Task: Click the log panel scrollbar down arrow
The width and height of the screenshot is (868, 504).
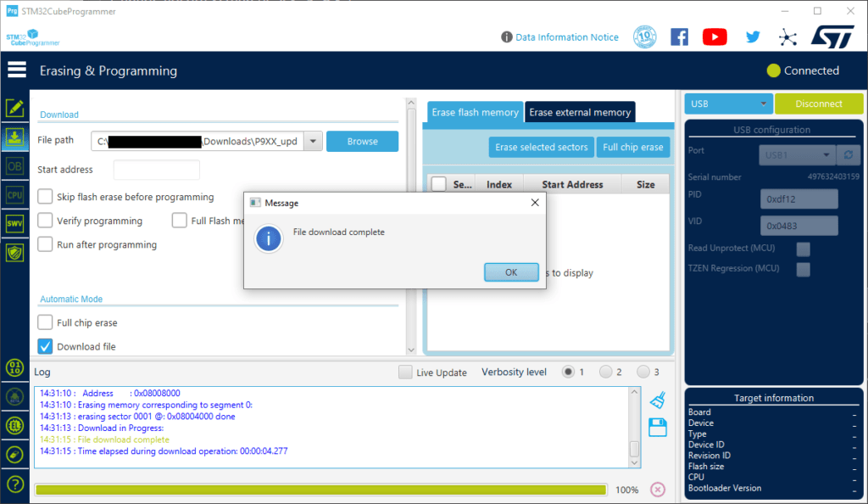Action: point(634,462)
